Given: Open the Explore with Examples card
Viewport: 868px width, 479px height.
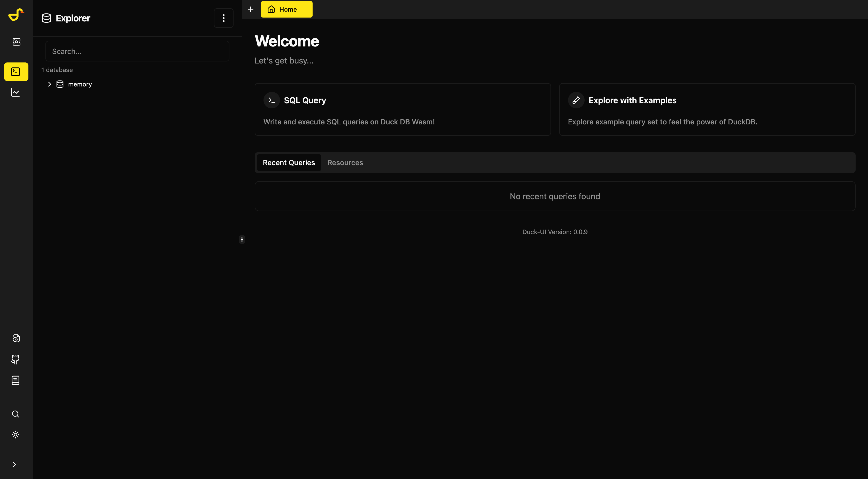Looking at the screenshot, I should pyautogui.click(x=707, y=109).
